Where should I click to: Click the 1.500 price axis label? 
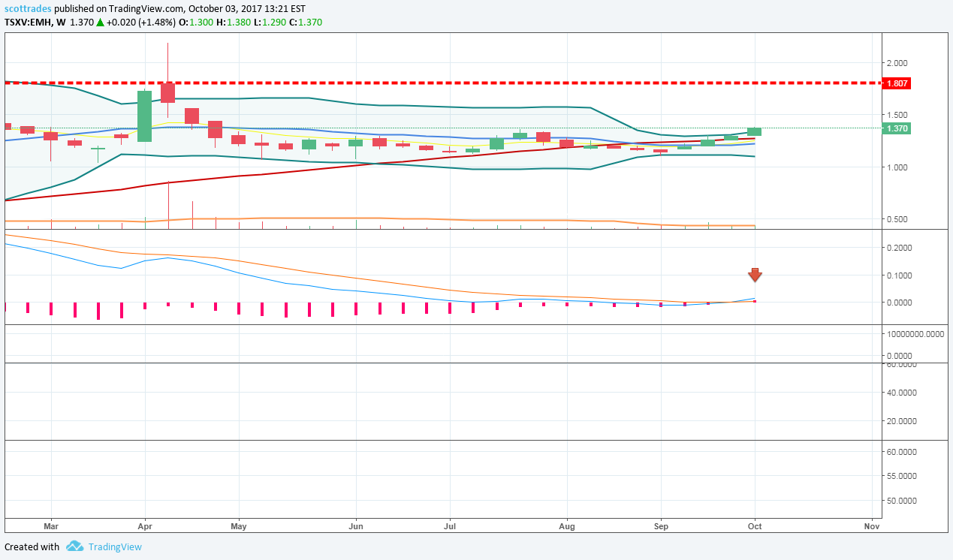pyautogui.click(x=897, y=115)
